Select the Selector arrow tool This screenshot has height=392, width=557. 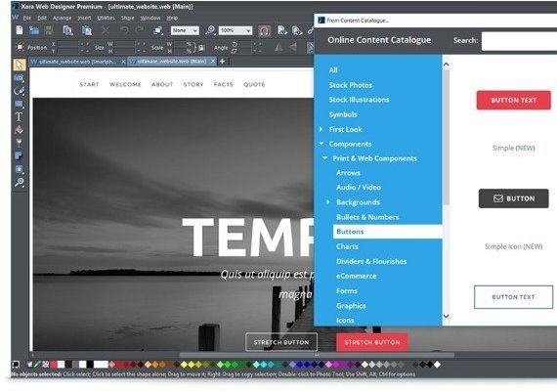[20, 65]
